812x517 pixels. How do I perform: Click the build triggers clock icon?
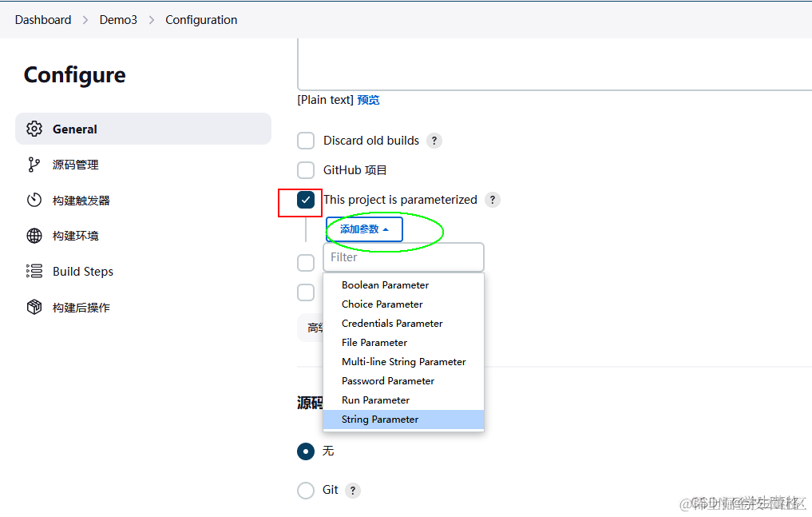coord(34,200)
